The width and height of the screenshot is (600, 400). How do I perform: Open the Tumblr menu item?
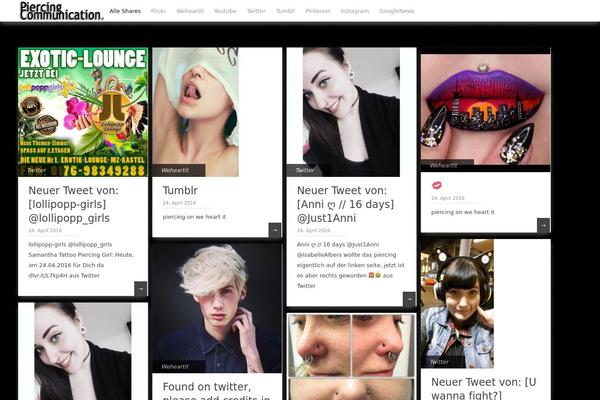[285, 11]
